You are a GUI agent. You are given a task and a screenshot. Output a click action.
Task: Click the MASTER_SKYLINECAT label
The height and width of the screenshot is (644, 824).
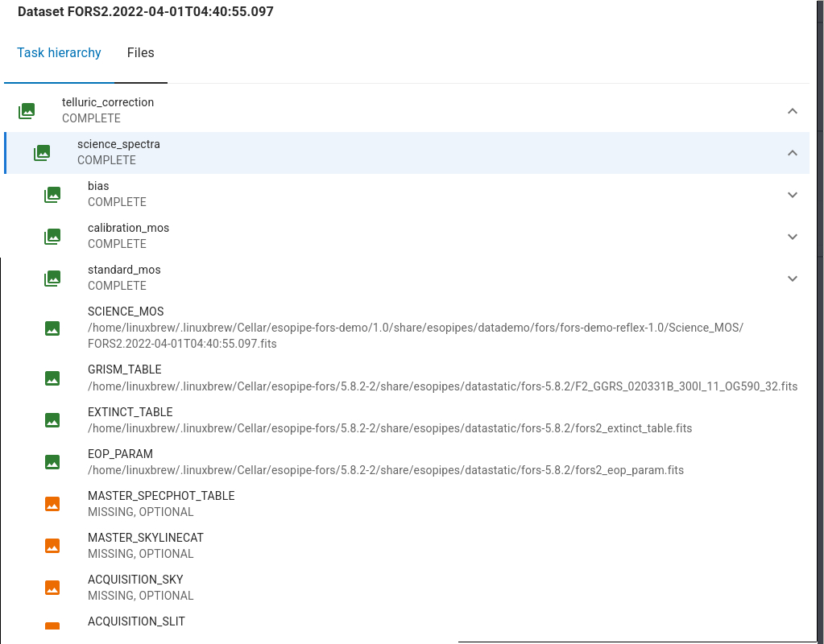[x=146, y=538]
